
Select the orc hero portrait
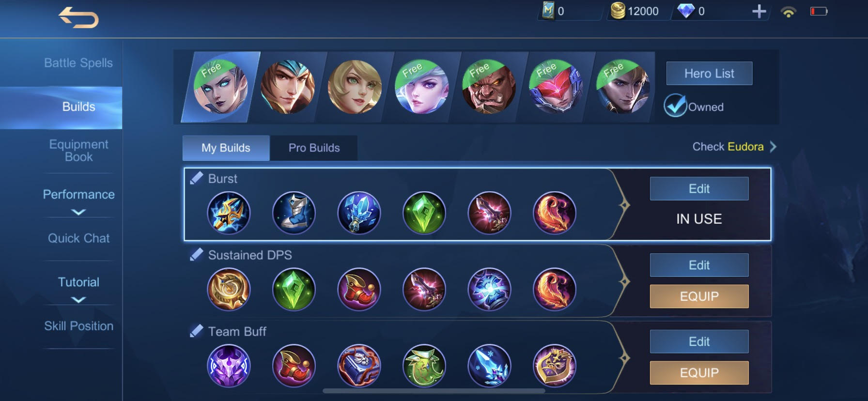489,88
